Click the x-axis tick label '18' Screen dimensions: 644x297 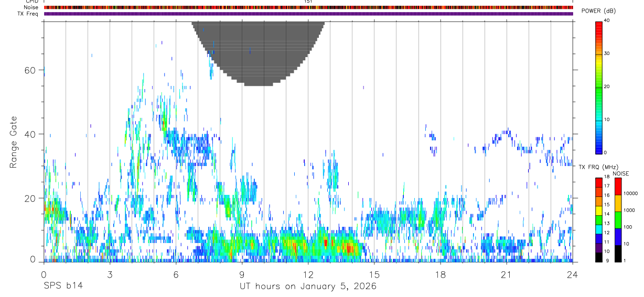point(440,274)
